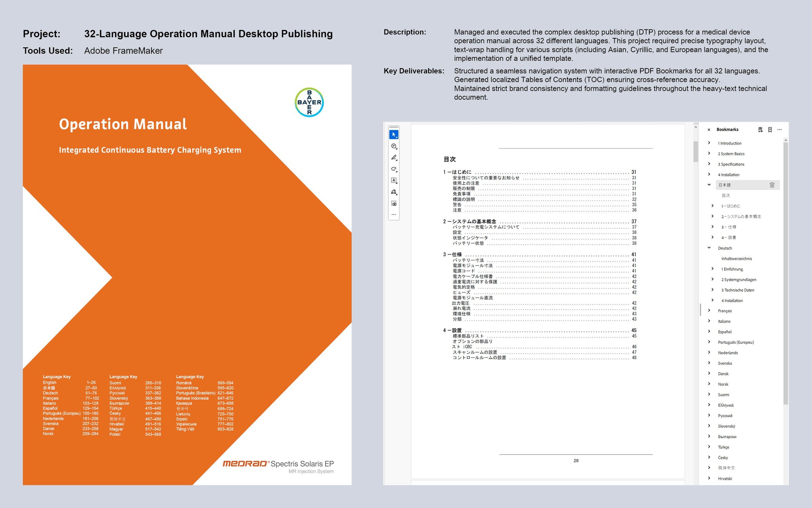Select the freehand draw loop tool
Screen dimensions: 812x508
coord(393,169)
